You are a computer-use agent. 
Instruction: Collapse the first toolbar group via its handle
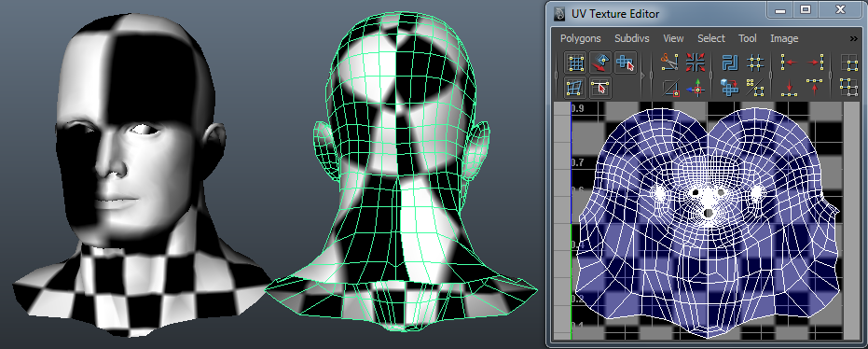click(558, 75)
